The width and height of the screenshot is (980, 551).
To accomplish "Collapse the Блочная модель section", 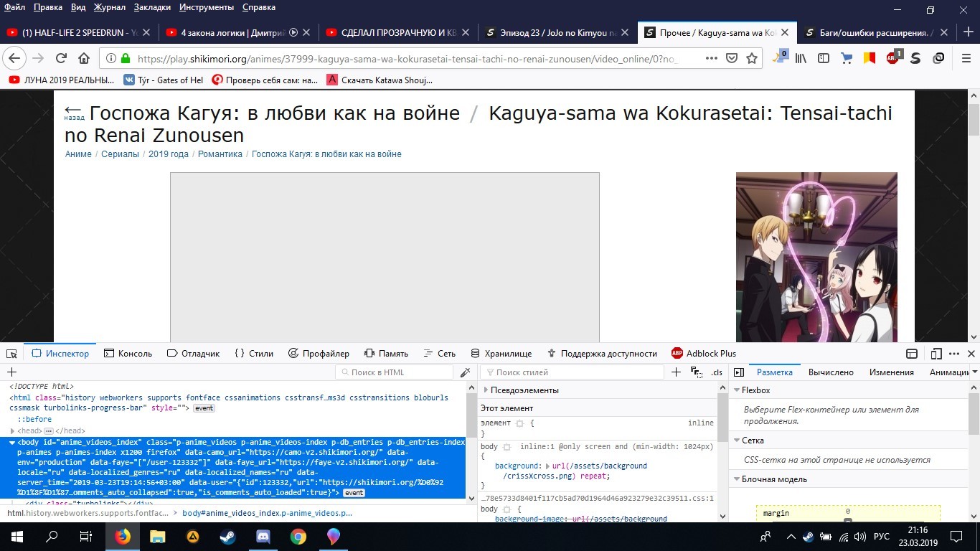I will pyautogui.click(x=736, y=479).
